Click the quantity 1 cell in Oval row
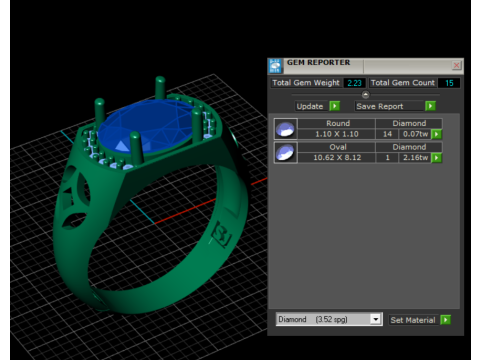Viewport: 480px width, 360px height. click(387, 157)
